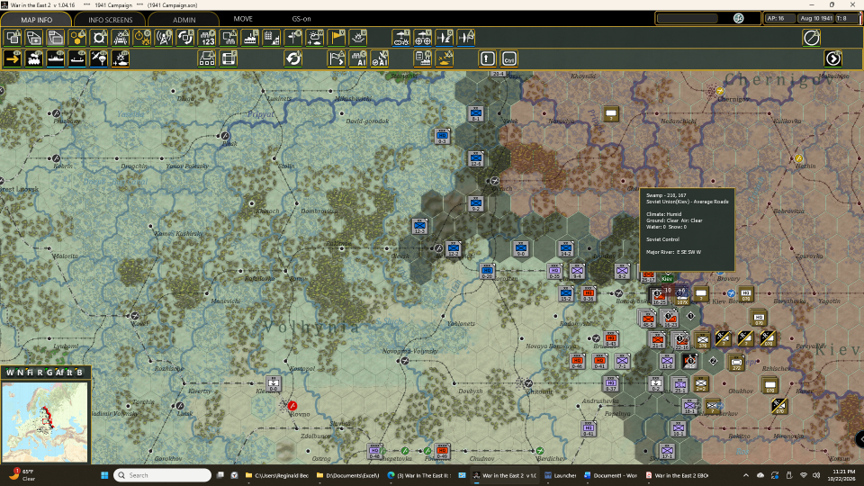This screenshot has width=864, height=486.
Task: Click the circular refresh arrows toolbar icon
Action: pyautogui.click(x=293, y=58)
